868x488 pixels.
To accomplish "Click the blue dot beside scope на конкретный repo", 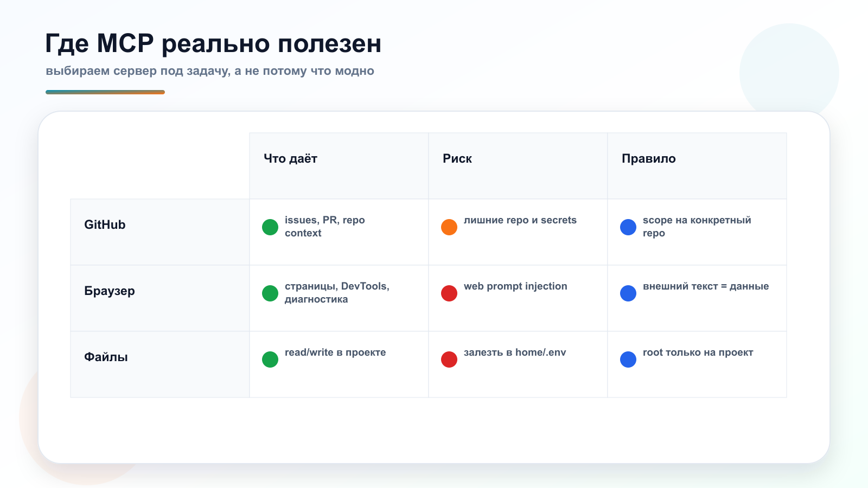I will [628, 227].
